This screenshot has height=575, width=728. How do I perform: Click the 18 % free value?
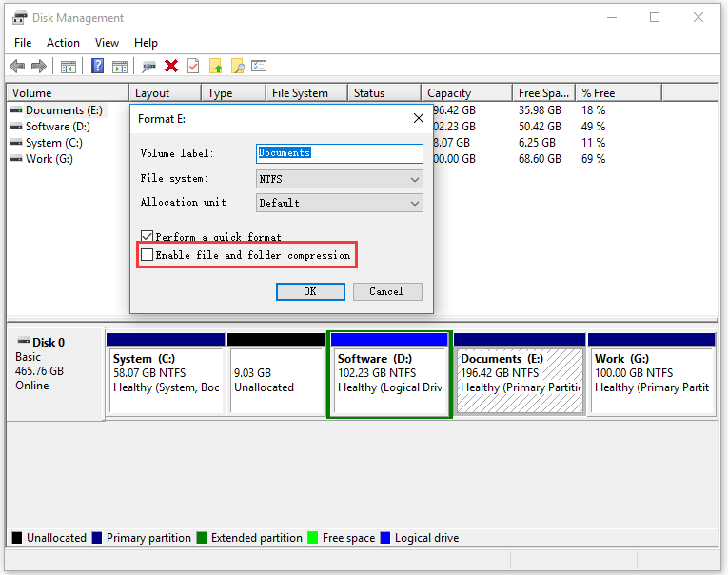coord(594,110)
